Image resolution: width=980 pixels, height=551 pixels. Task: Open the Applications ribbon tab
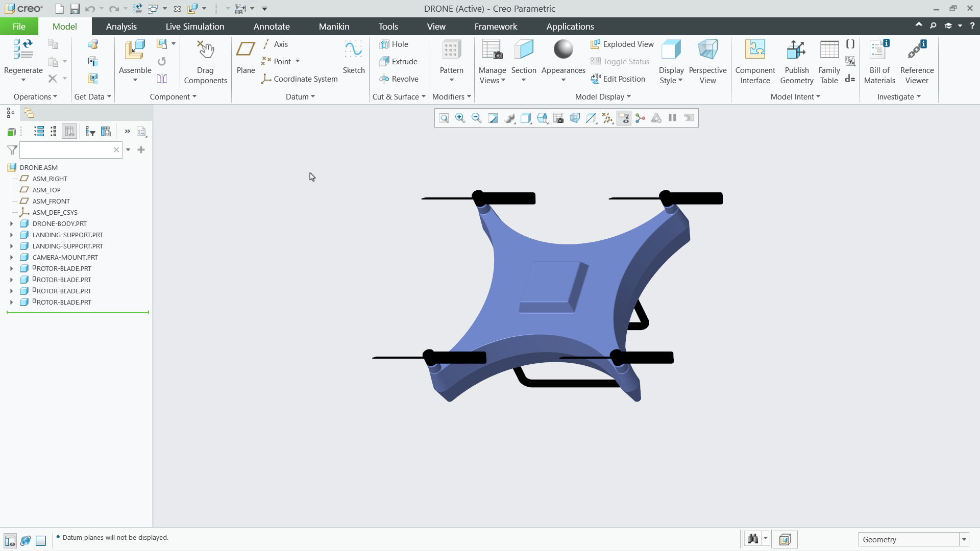coord(570,26)
